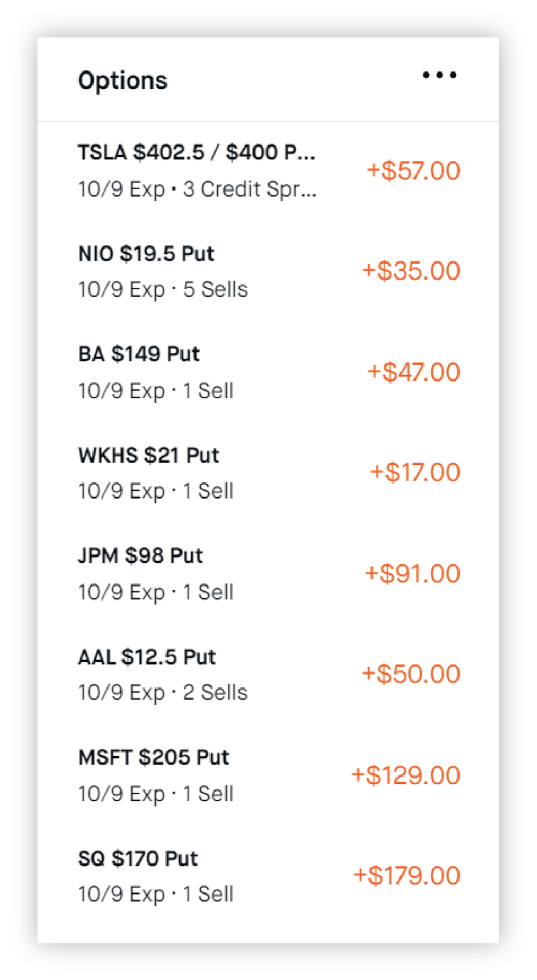The width and height of the screenshot is (537, 980).
Task: Click the Options section heading
Action: pyautogui.click(x=123, y=80)
